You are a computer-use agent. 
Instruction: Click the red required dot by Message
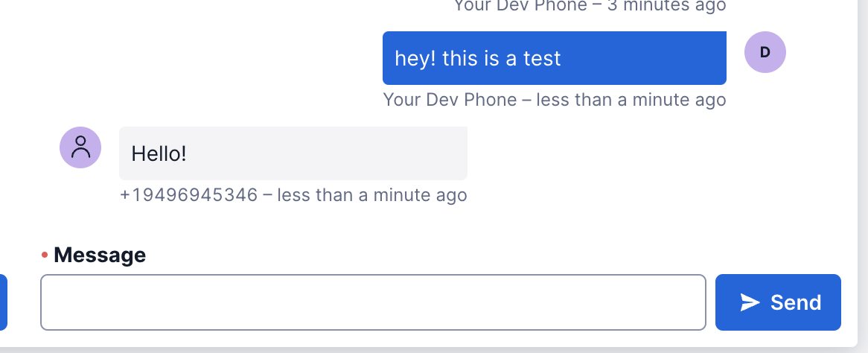coord(45,255)
